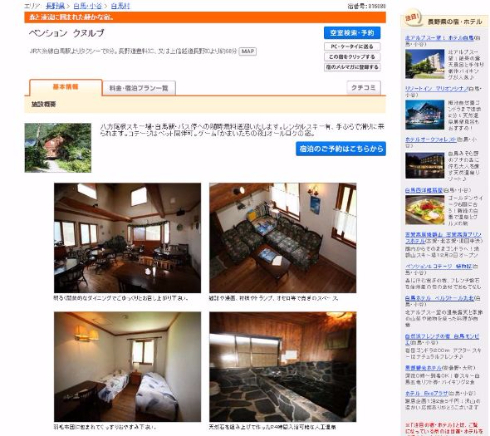Select the 基本情報 tab
This screenshot has width=490, height=436.
[x=65, y=87]
